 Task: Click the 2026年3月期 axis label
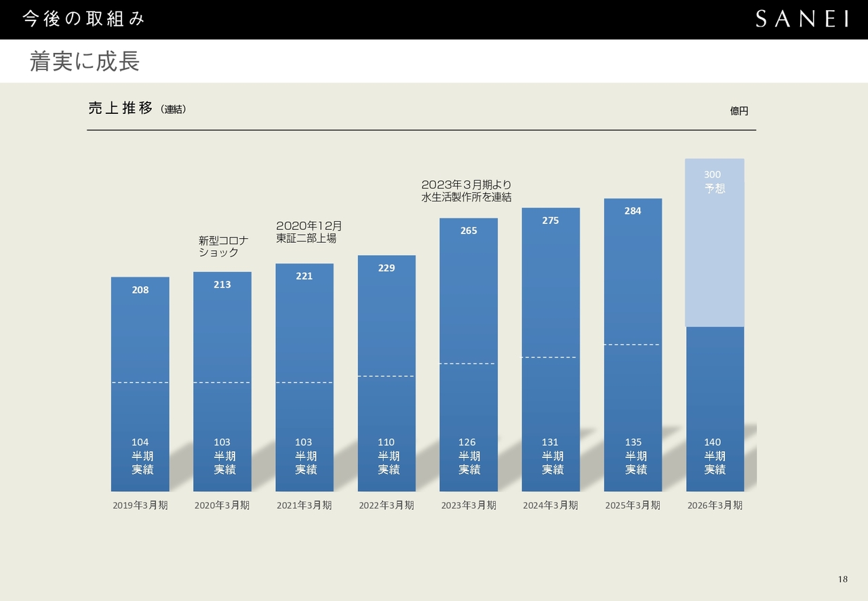pos(715,505)
